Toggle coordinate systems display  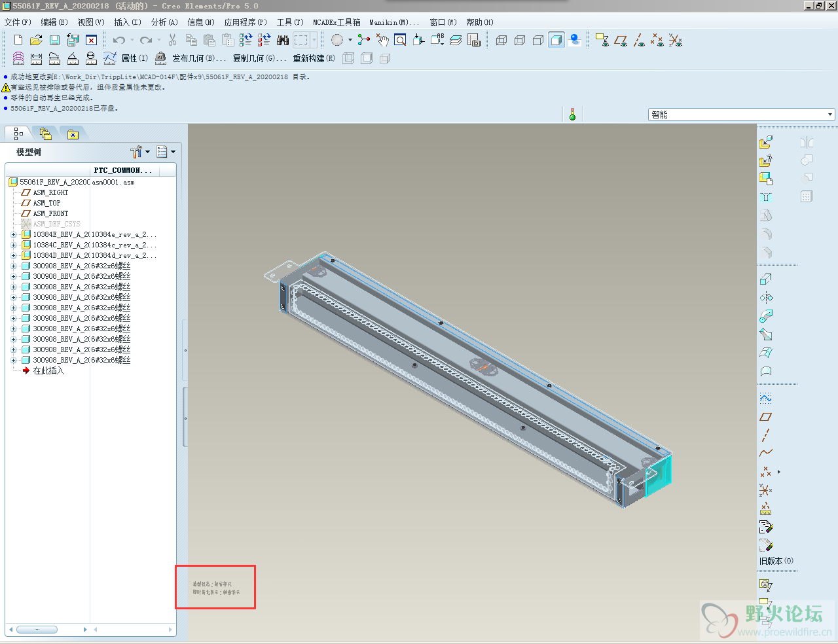pos(676,40)
